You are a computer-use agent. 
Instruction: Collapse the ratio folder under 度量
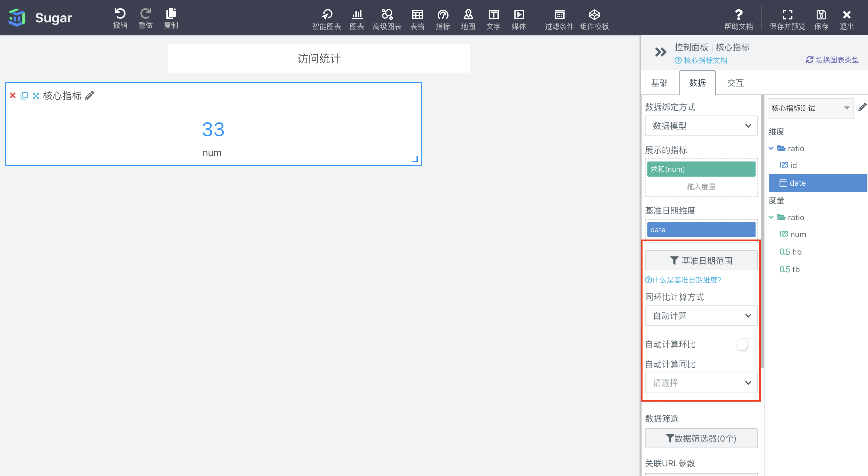pos(771,217)
